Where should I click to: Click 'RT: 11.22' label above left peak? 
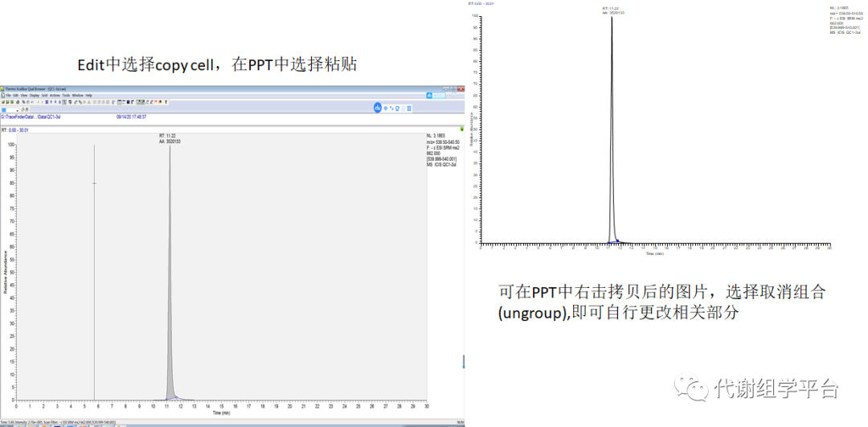166,136
